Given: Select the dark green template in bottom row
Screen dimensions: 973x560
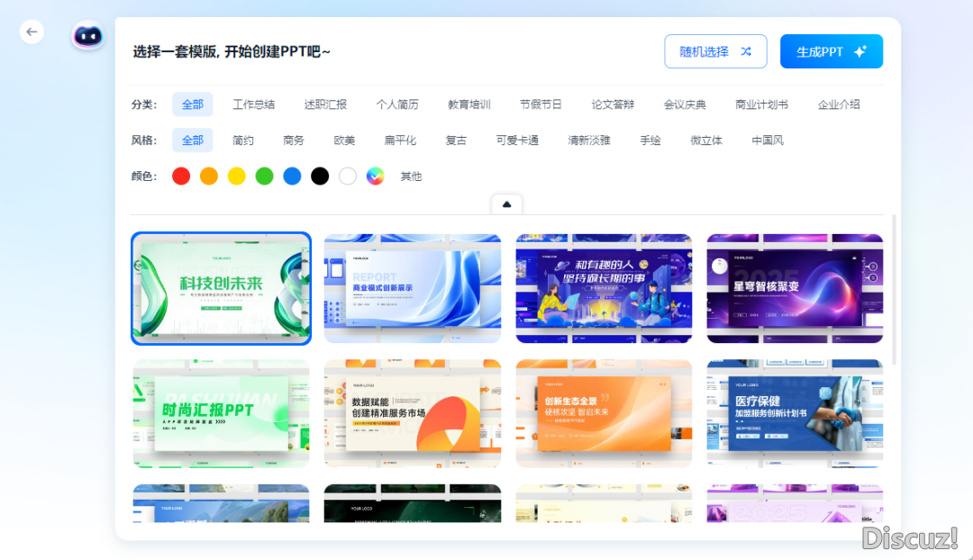Looking at the screenshot, I should point(412,503).
